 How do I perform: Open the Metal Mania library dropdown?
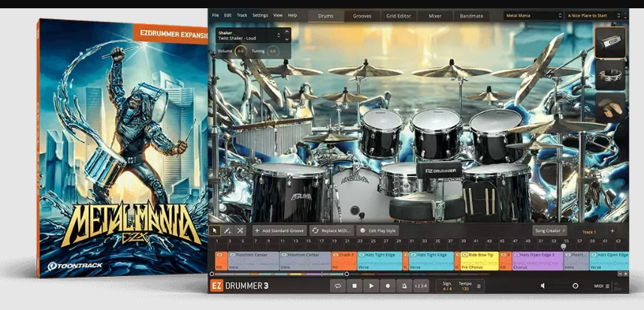pyautogui.click(x=533, y=16)
